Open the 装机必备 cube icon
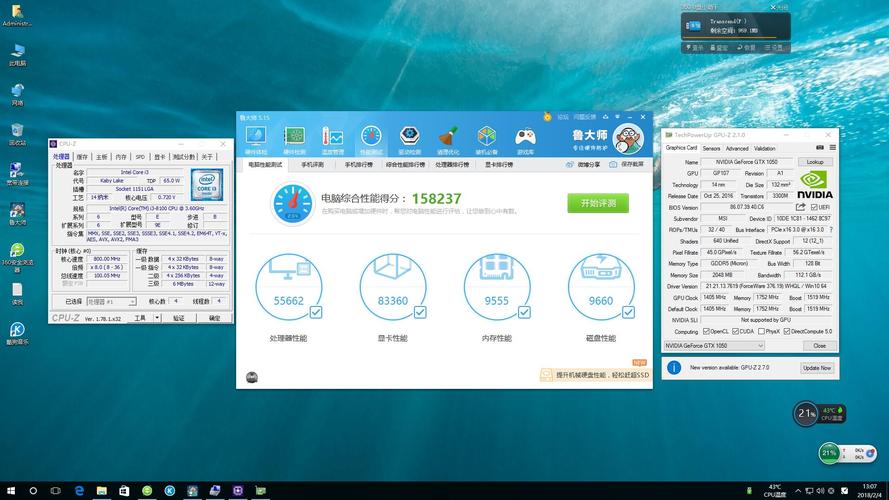The width and height of the screenshot is (889, 500). click(486, 140)
